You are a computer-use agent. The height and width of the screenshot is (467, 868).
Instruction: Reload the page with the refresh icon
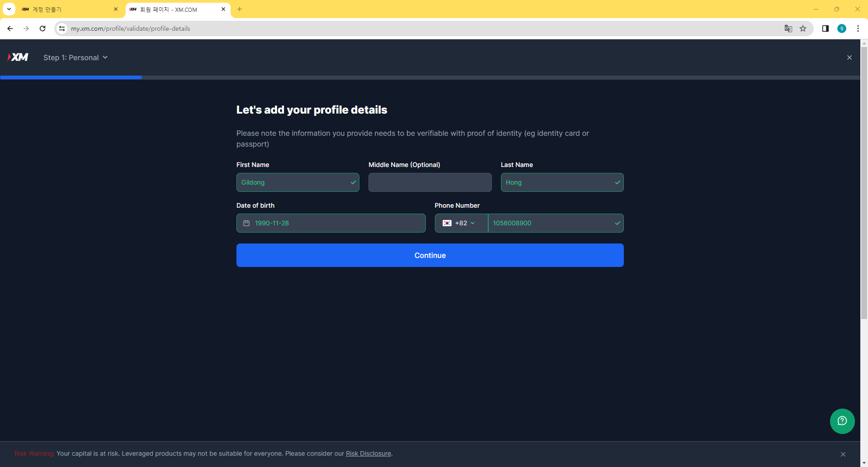(x=42, y=29)
